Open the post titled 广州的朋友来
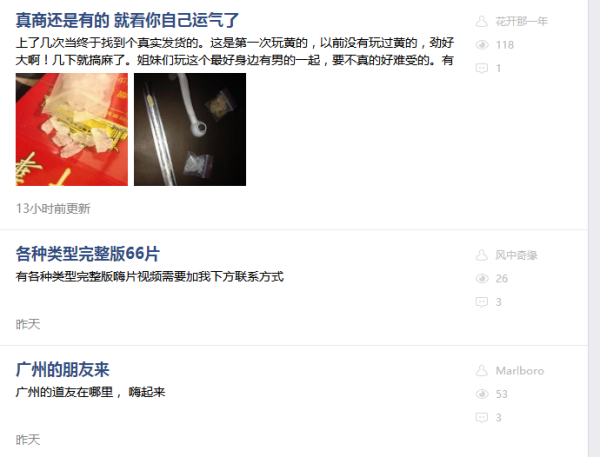Screen dimensions: 600x457 [x=62, y=369]
